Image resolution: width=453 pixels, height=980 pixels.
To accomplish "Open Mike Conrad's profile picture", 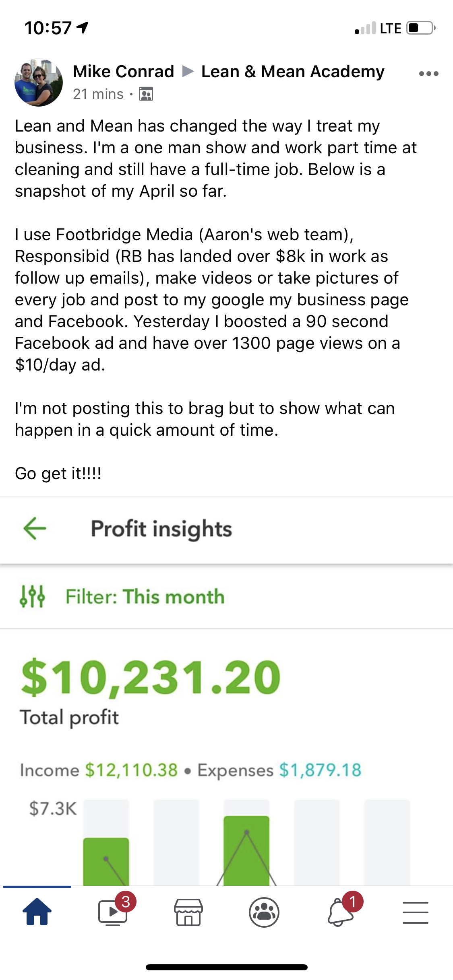I will (x=39, y=82).
